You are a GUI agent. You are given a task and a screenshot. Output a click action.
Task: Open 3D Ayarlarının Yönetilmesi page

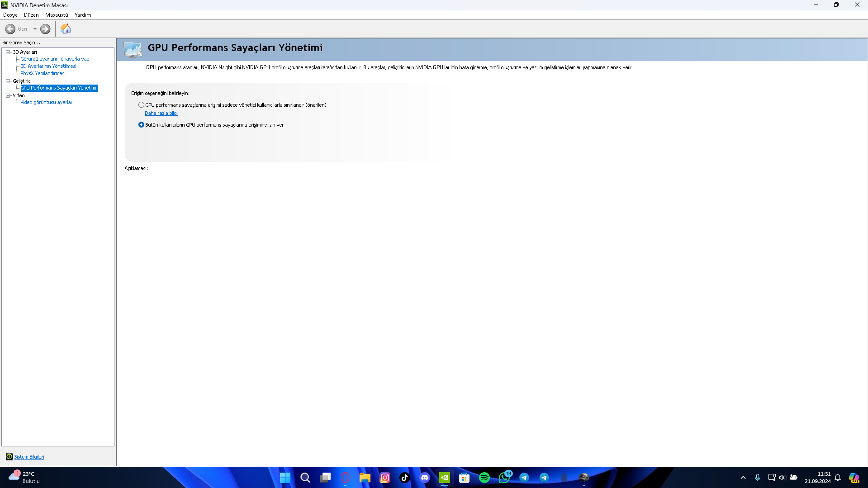(48, 66)
